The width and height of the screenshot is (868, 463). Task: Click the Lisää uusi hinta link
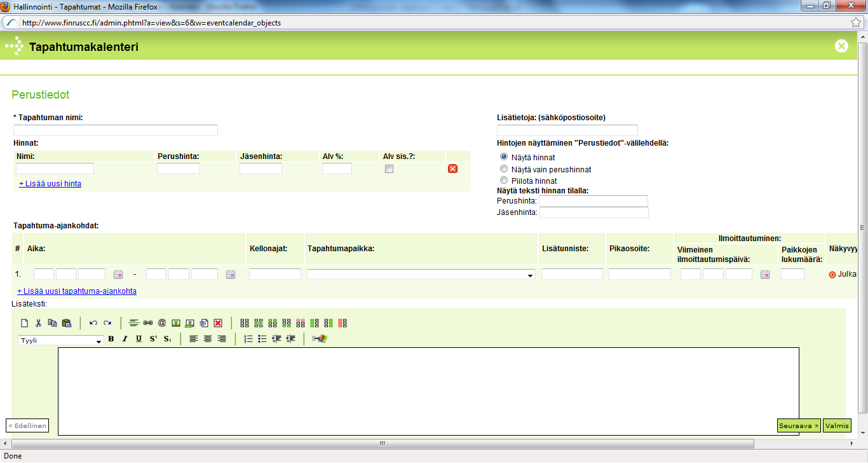click(50, 184)
